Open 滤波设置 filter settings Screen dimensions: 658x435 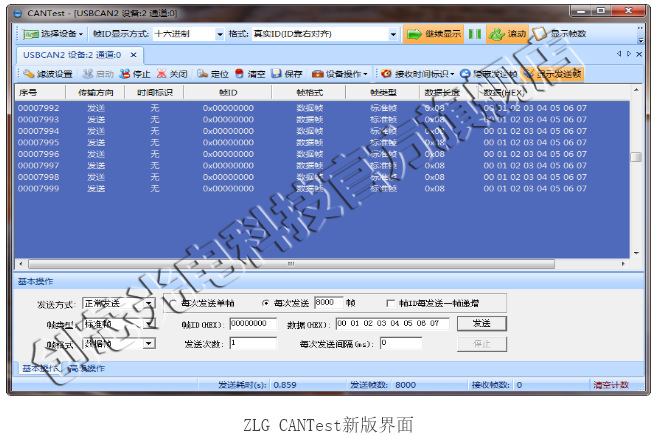(48, 74)
